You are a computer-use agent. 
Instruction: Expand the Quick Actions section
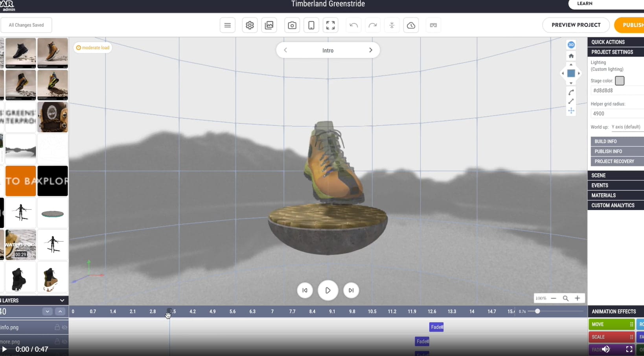coord(616,42)
